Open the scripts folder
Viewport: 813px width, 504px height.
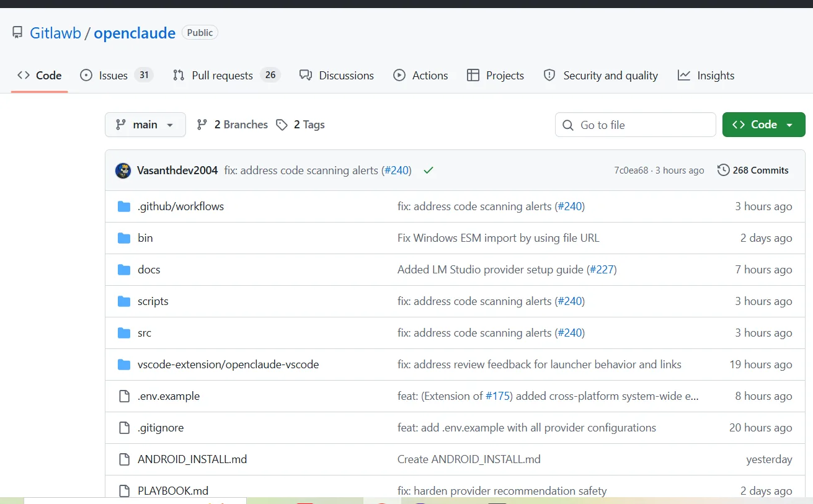pos(153,301)
